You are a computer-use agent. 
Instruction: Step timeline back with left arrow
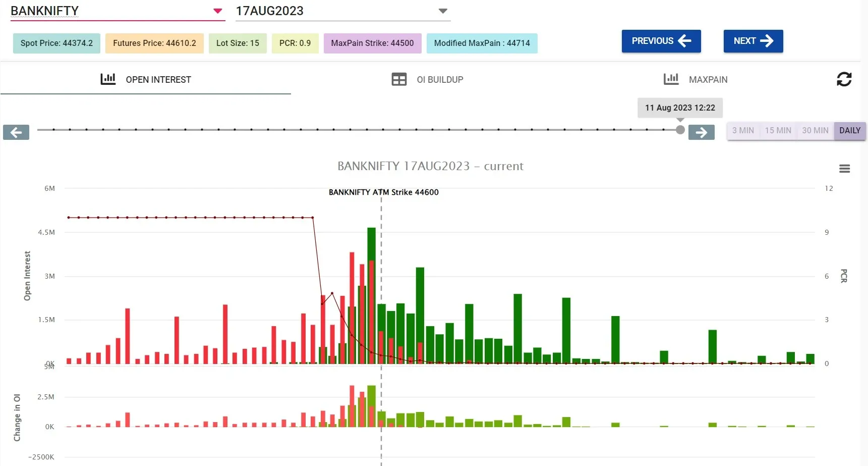pos(16,132)
